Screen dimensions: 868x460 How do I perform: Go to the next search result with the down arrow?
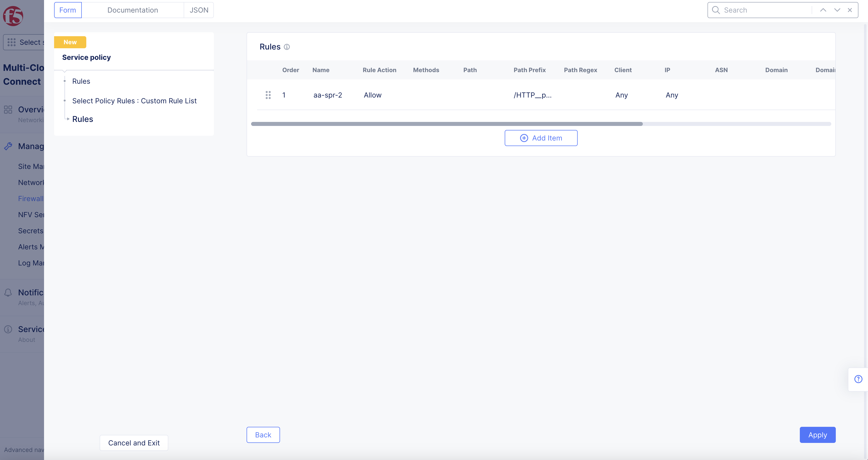click(837, 10)
